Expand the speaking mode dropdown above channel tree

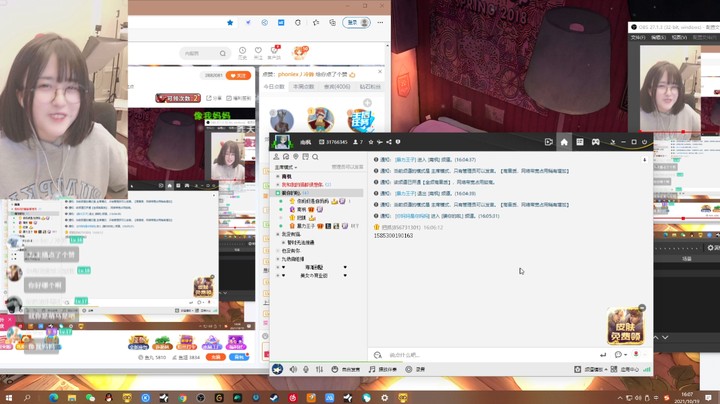click(x=286, y=168)
